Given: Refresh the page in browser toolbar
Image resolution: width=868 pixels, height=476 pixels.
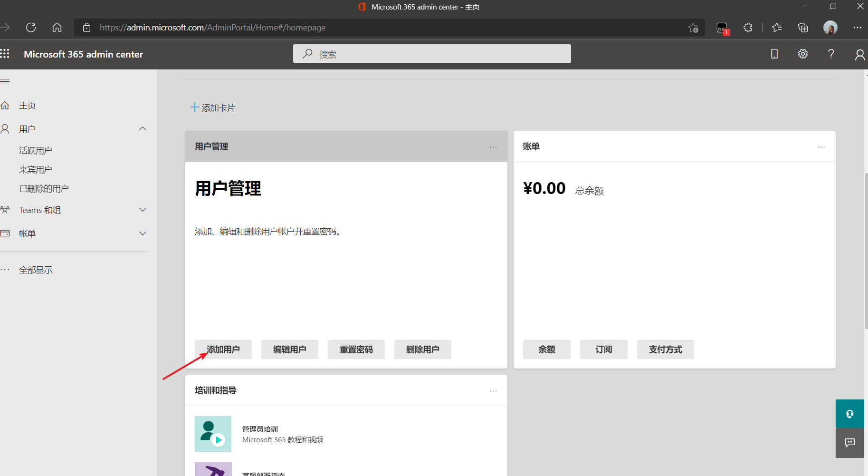Looking at the screenshot, I should click(x=31, y=28).
